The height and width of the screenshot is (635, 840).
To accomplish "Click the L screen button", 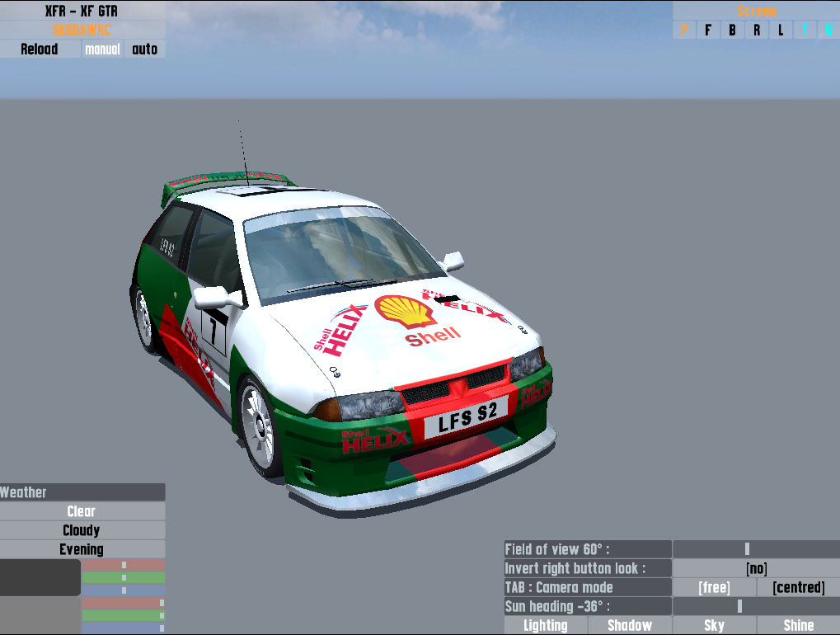I will (781, 30).
